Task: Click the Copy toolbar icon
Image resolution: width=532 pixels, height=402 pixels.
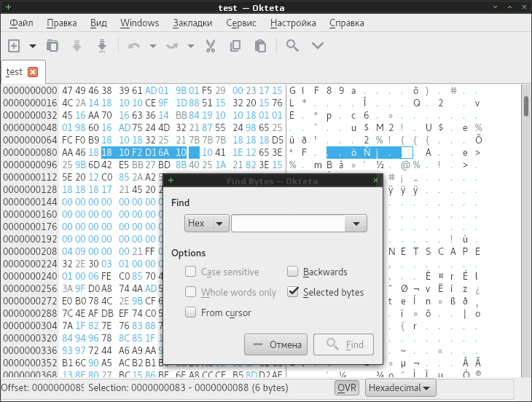Action: (235, 46)
